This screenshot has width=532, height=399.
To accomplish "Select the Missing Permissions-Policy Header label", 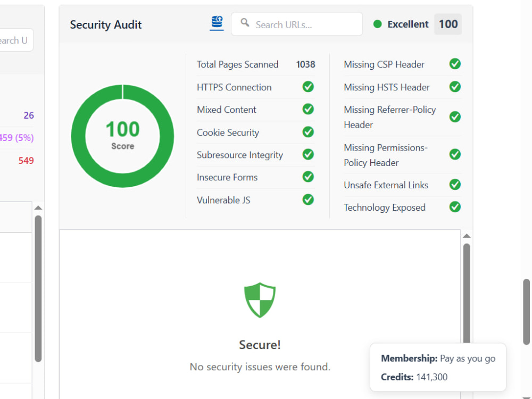I will (x=385, y=155).
